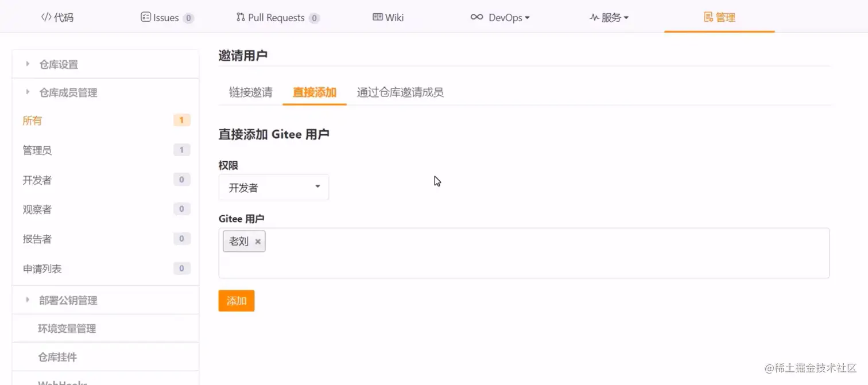Expand the 仓库成员管理 section
This screenshot has width=868, height=385.
point(106,92)
